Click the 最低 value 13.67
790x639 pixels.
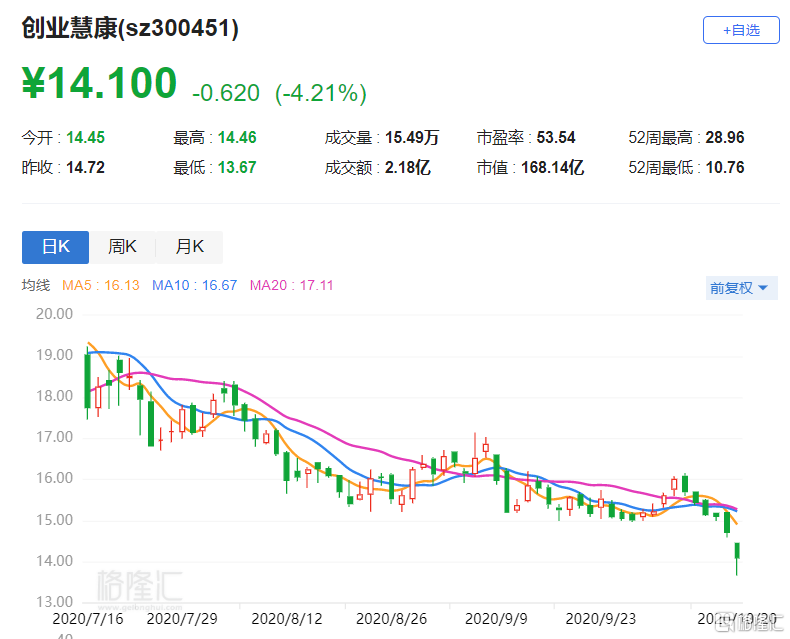point(237,167)
